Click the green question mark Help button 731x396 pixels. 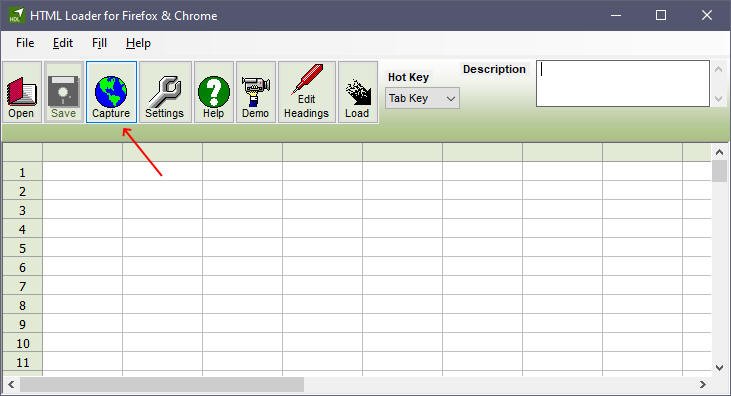click(214, 92)
